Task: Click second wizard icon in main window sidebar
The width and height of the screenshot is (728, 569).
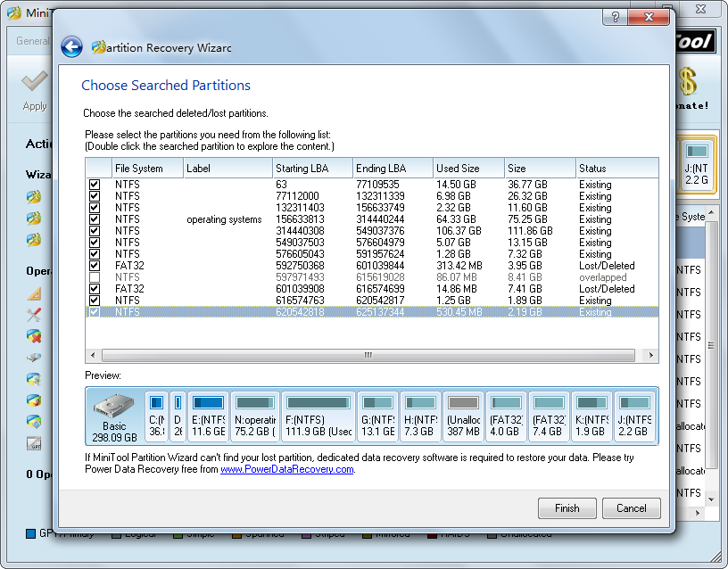Action: (33, 219)
